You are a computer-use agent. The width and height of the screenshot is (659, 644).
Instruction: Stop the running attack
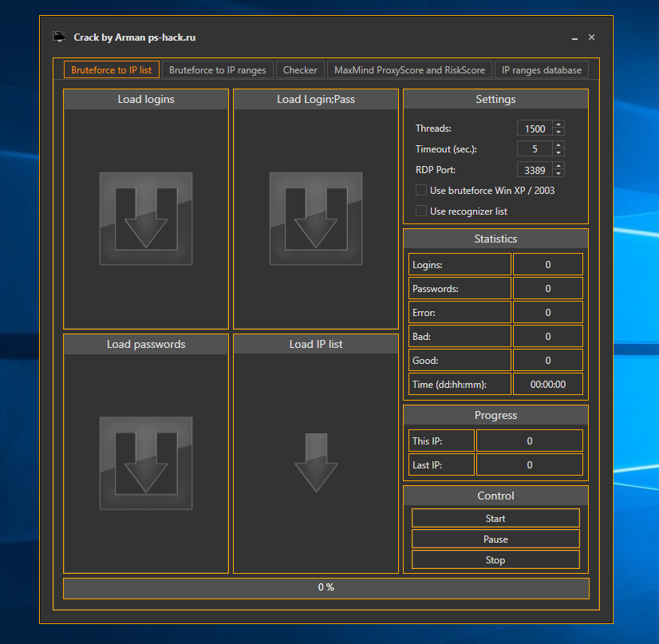(x=495, y=559)
